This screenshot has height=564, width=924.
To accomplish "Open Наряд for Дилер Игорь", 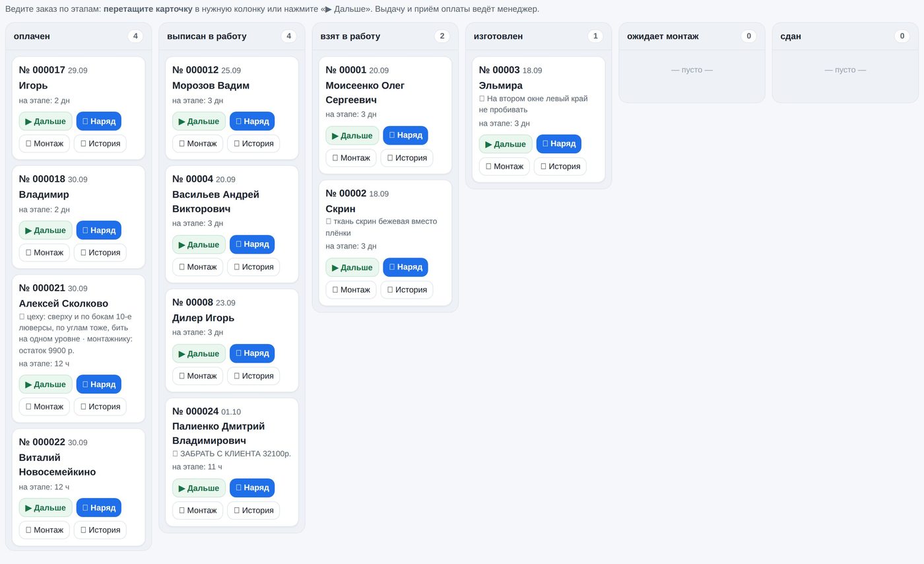I will coord(252,353).
